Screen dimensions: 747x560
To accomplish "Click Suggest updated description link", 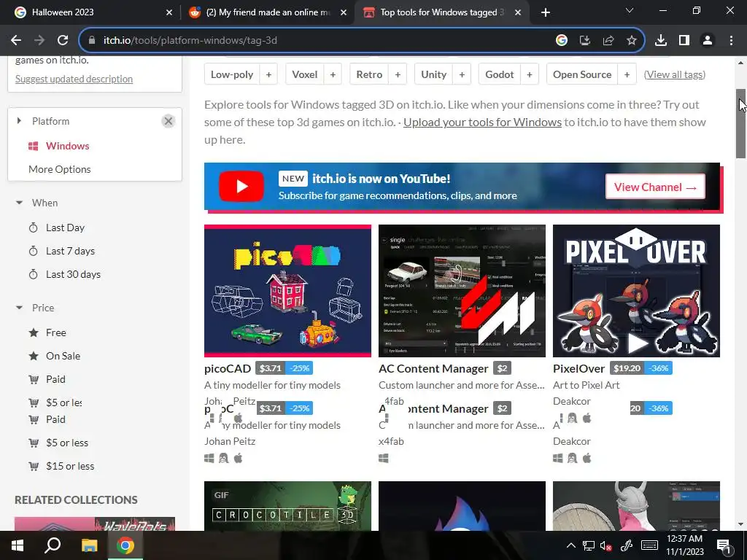I will (74, 79).
